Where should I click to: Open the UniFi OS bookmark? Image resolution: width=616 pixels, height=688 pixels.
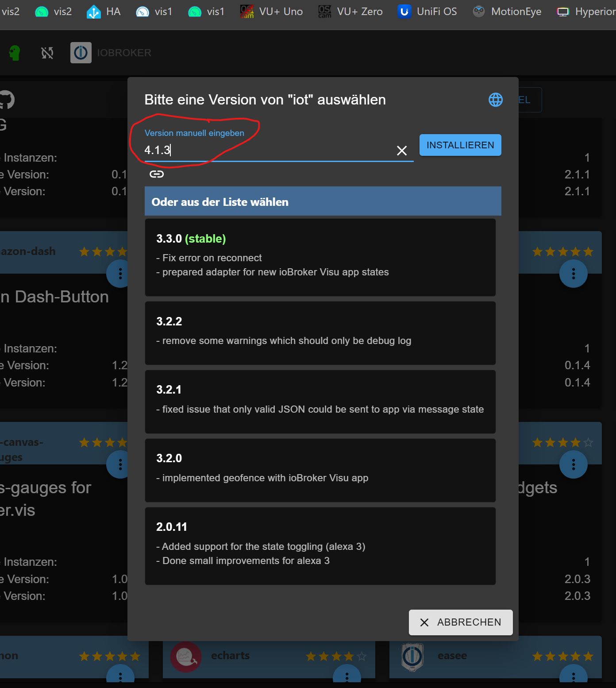(x=427, y=12)
